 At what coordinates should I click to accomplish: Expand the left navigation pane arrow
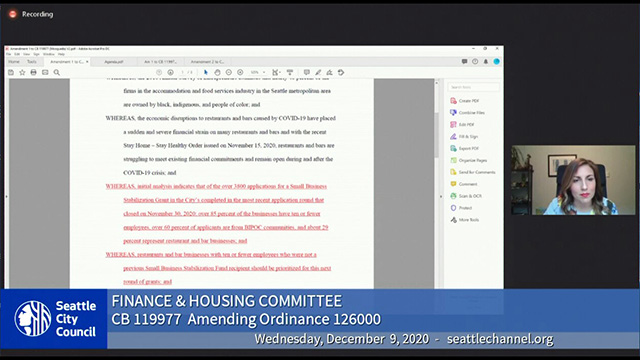pos(6,196)
